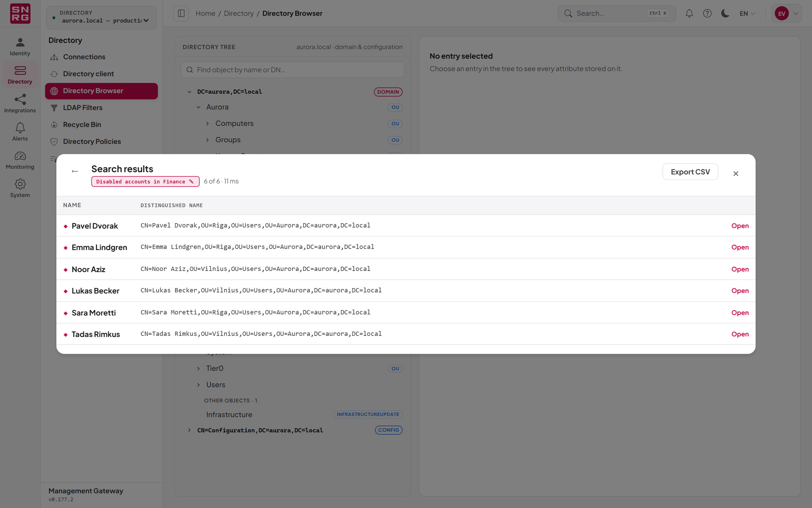Screen dimensions: 812x508
Task: Expand the Computers OU
Action: pos(208,124)
